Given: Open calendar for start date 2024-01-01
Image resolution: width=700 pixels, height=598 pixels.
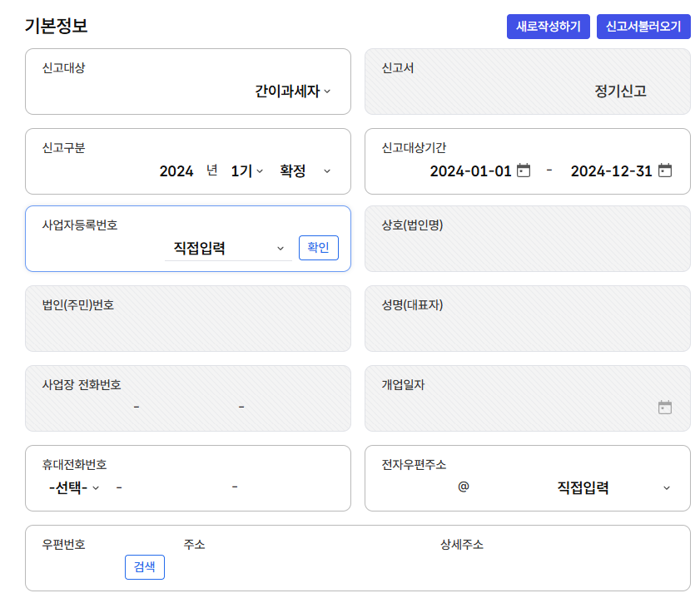Looking at the screenshot, I should click(524, 171).
